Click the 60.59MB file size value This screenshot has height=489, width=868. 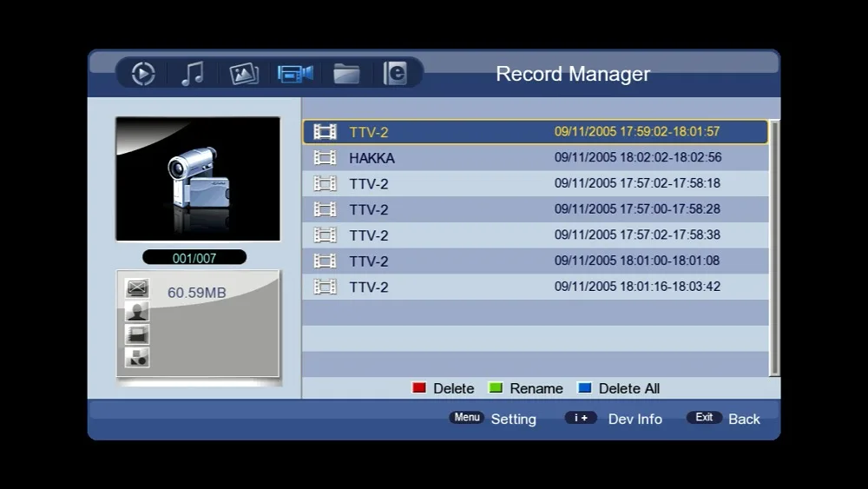(197, 293)
